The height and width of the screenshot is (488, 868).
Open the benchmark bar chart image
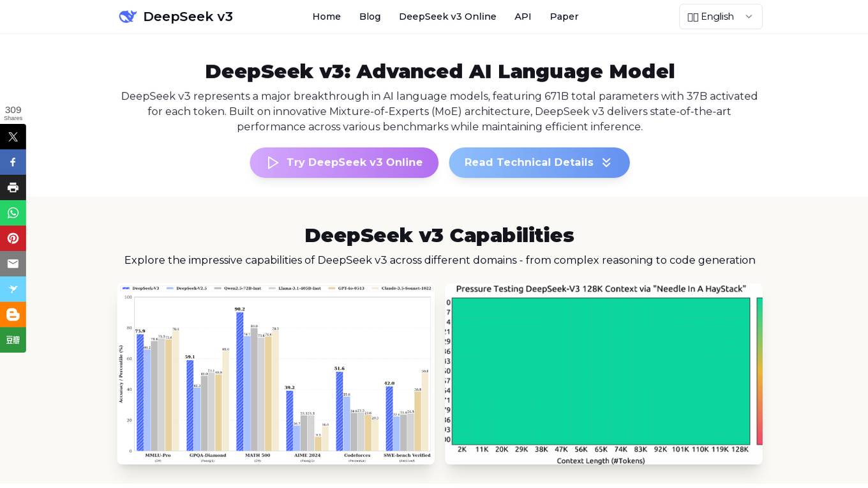tap(276, 374)
